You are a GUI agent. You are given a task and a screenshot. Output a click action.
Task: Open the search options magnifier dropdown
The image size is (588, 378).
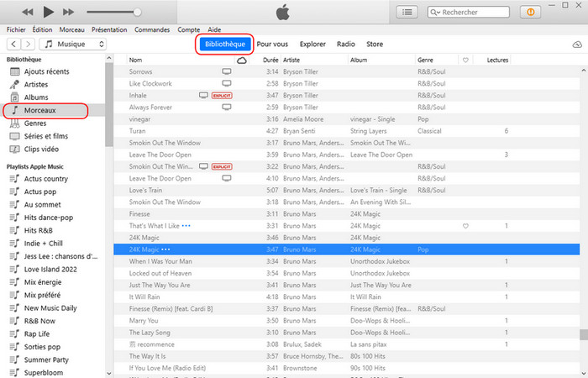click(x=435, y=13)
